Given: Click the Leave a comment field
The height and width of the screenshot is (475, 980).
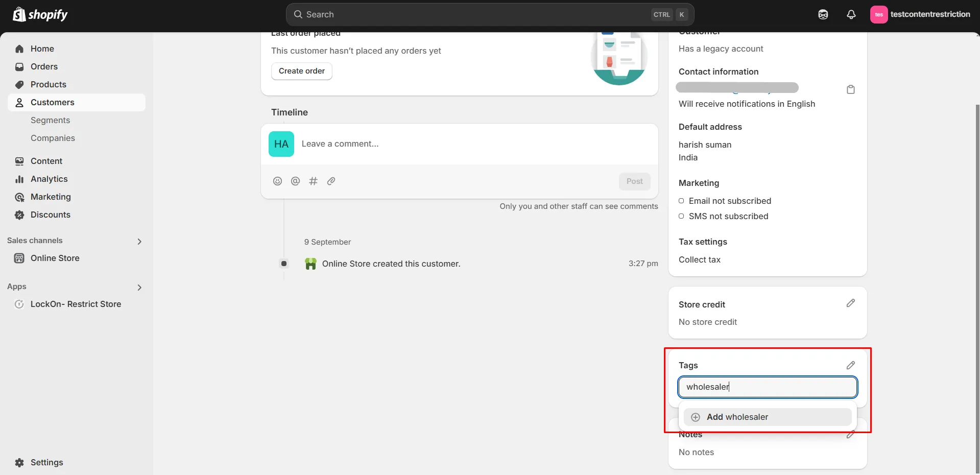Looking at the screenshot, I should (x=460, y=144).
